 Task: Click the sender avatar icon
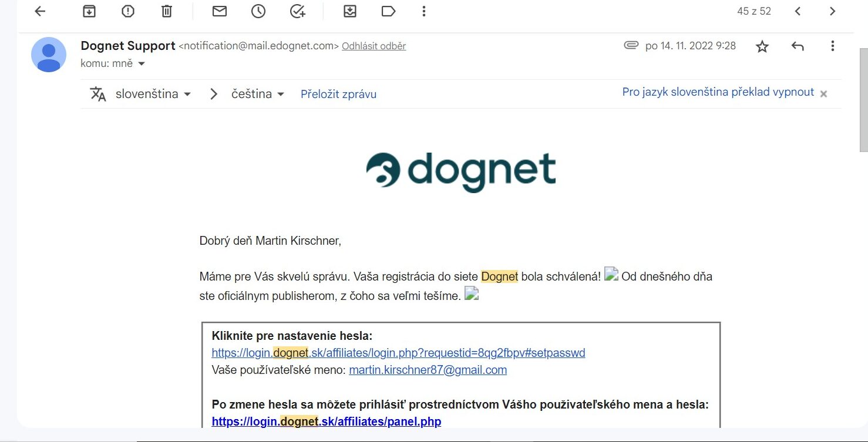click(x=49, y=55)
